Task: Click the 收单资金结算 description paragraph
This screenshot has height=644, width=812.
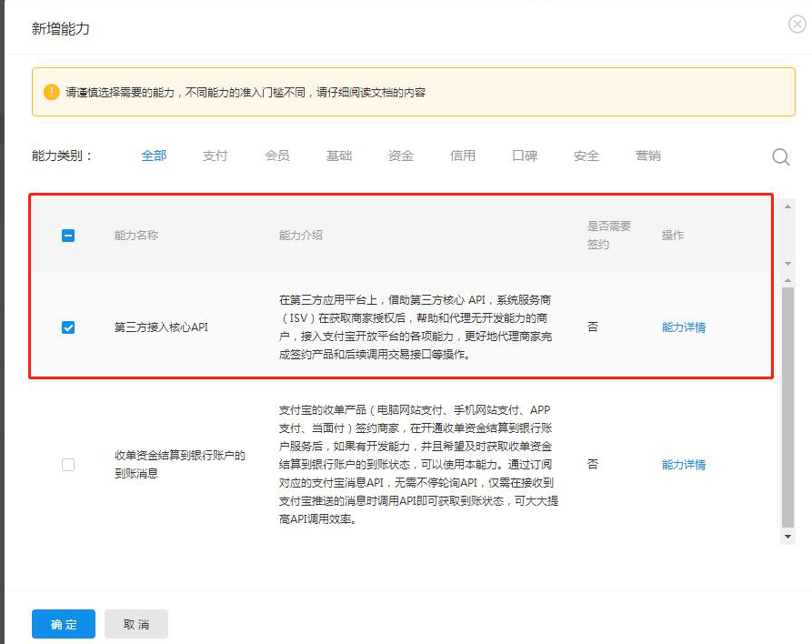Action: pyautogui.click(x=418, y=464)
